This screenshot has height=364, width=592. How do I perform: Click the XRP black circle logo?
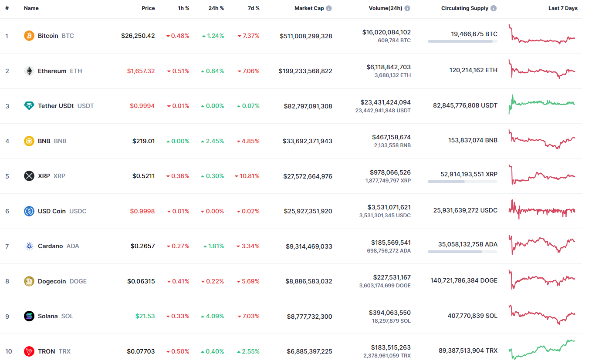(29, 176)
